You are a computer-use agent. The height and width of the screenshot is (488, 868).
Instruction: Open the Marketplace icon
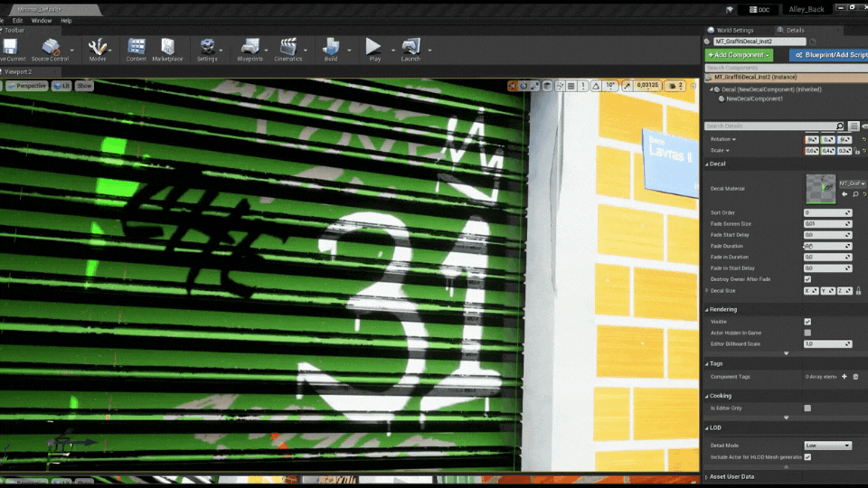[167, 49]
